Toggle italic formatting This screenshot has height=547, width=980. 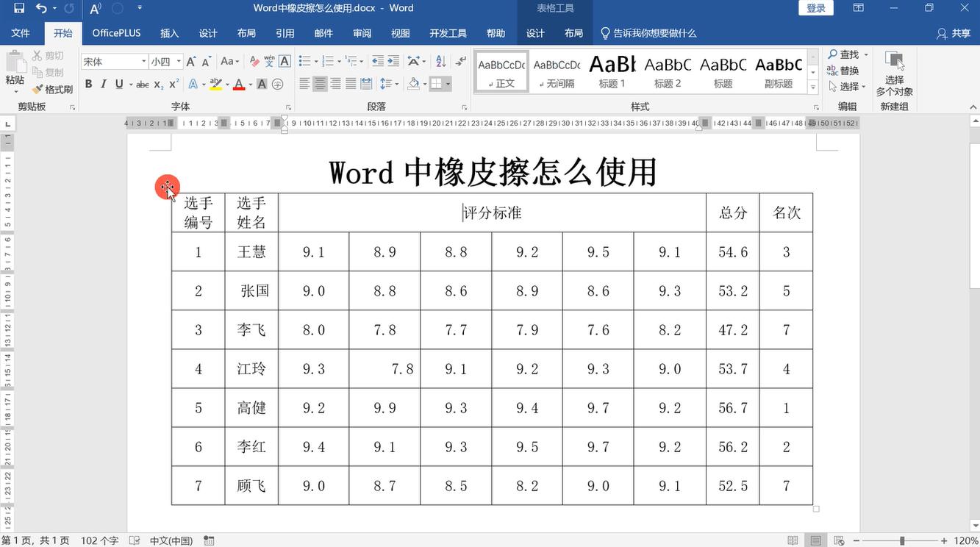click(104, 85)
